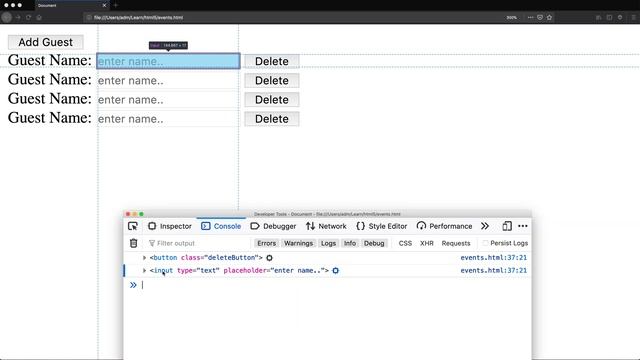This screenshot has width=640, height=360.
Task: Toggle the Info filter
Action: pyautogui.click(x=350, y=243)
